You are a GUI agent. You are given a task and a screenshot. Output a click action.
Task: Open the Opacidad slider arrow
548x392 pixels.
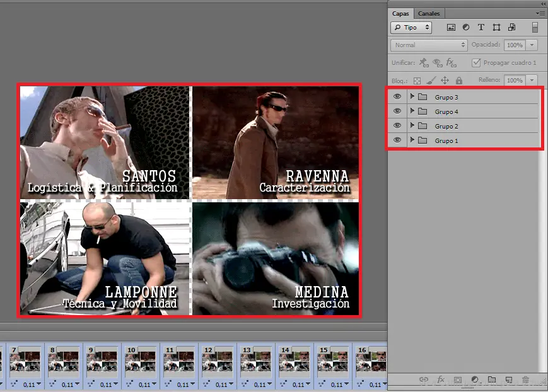(x=533, y=45)
